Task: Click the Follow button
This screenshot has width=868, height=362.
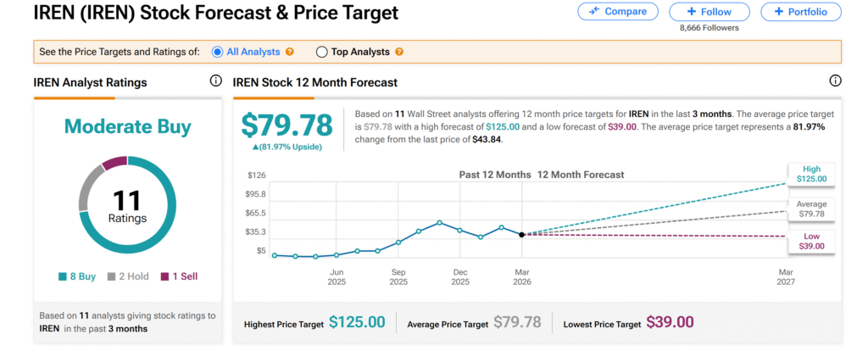Action: coord(709,12)
